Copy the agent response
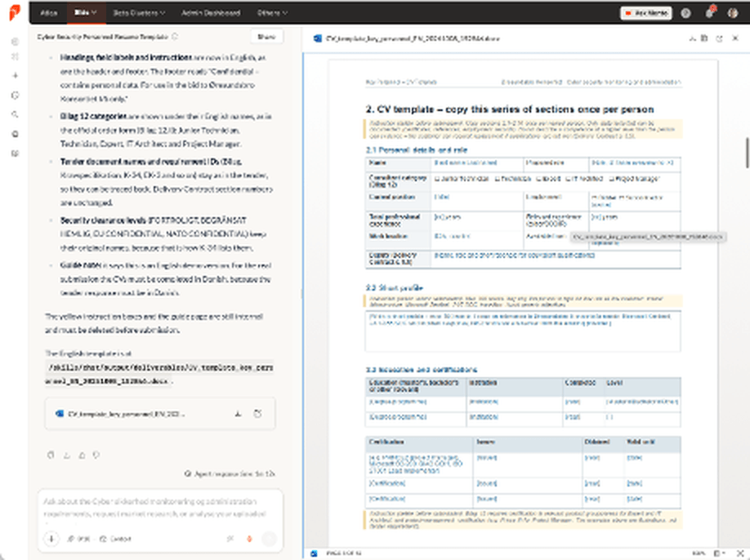Viewport: 750px width, 560px height. click(x=51, y=456)
